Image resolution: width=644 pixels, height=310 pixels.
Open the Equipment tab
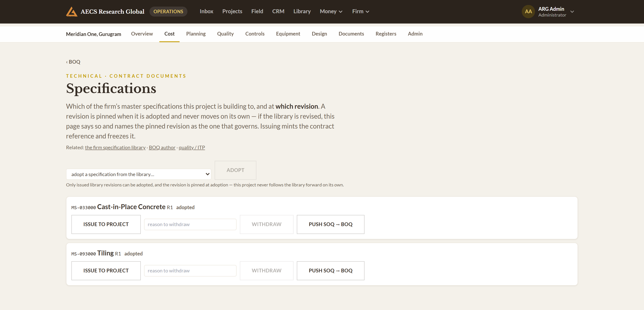[x=288, y=34]
